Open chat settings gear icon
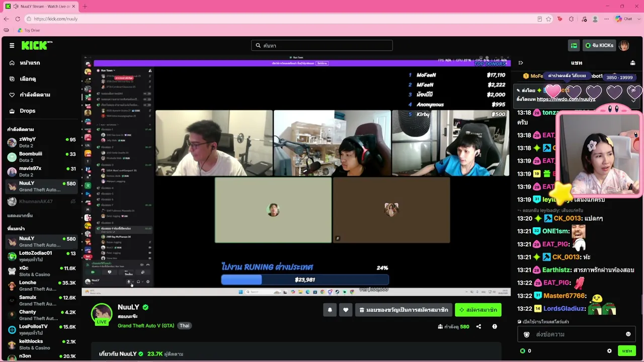Screen dimensions: 644x362 [x=609, y=351]
